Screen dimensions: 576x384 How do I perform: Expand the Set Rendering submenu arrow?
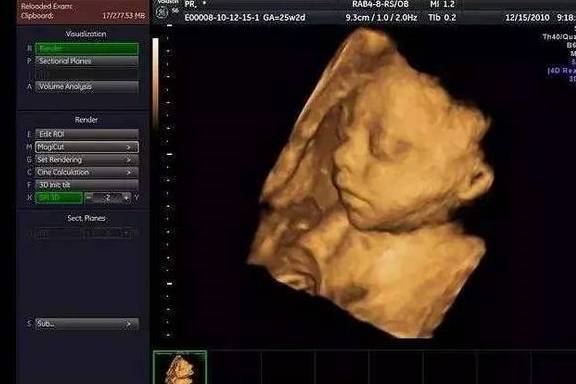(129, 160)
